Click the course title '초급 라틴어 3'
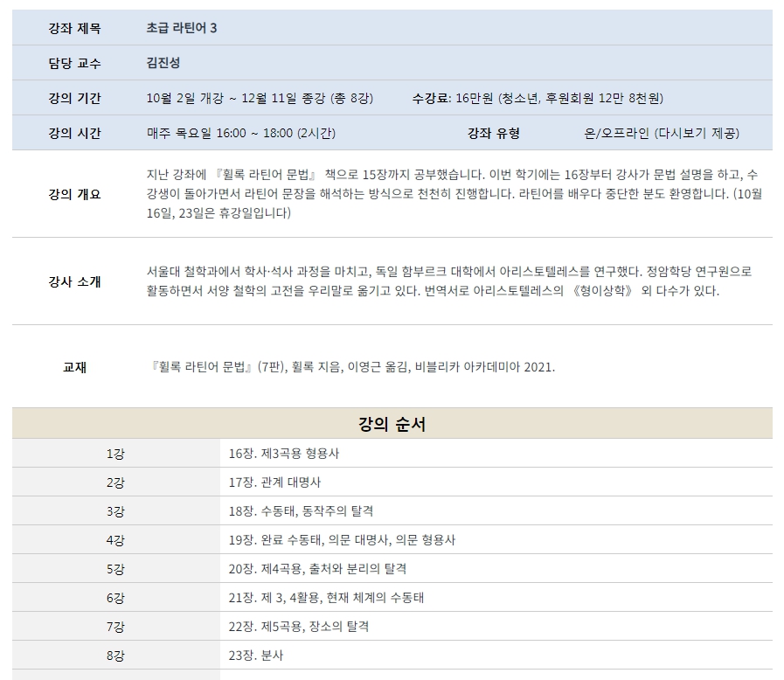 click(x=182, y=28)
